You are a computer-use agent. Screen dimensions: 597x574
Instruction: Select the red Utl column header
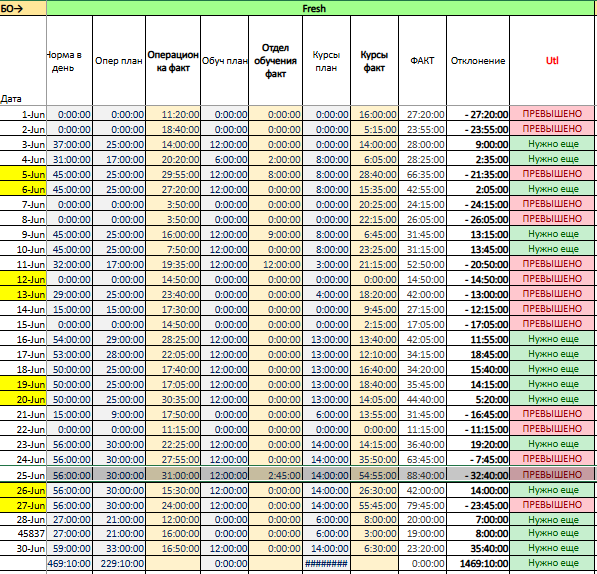click(x=552, y=61)
